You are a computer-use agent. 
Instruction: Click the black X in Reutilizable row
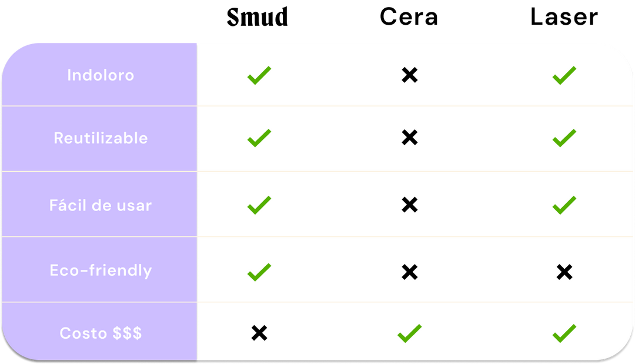coord(409,138)
